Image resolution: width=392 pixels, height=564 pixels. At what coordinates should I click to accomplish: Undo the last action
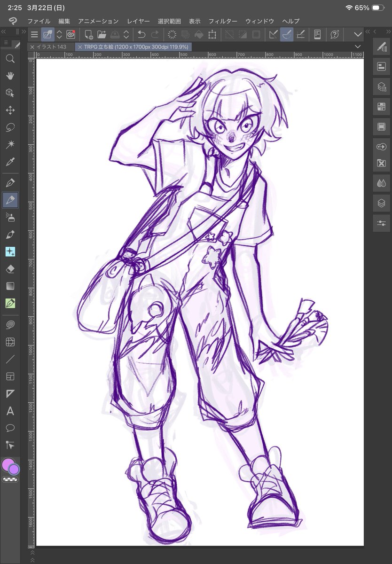tap(141, 34)
